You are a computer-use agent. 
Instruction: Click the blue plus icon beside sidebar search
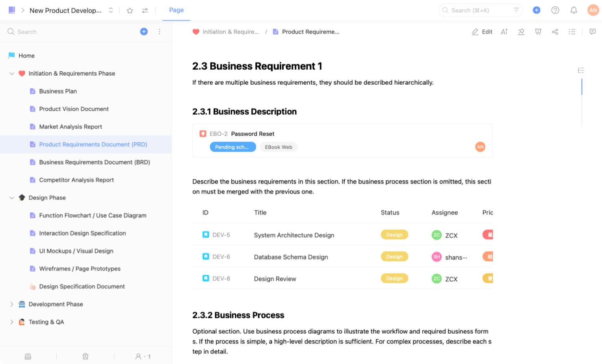click(144, 32)
